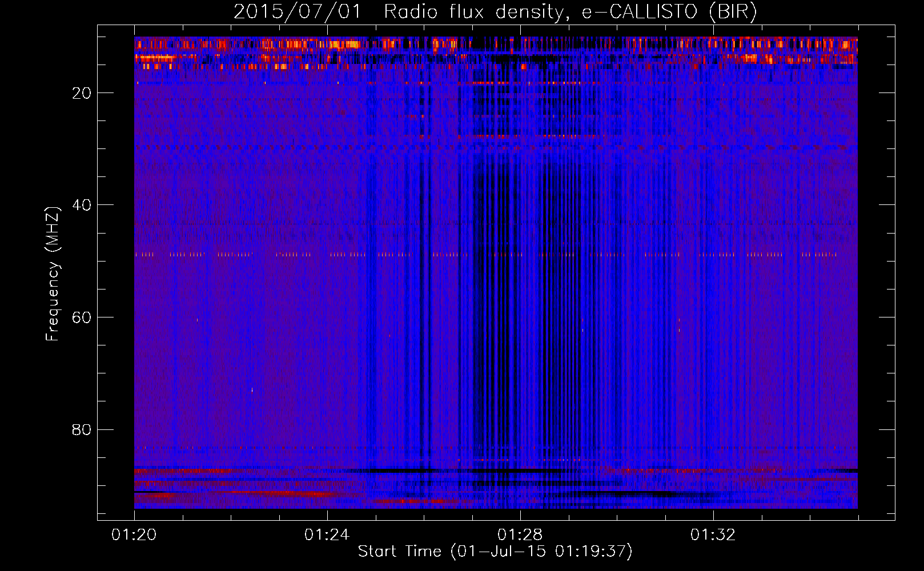
Task: Click the '60' frequency tick label
Action: pos(82,318)
